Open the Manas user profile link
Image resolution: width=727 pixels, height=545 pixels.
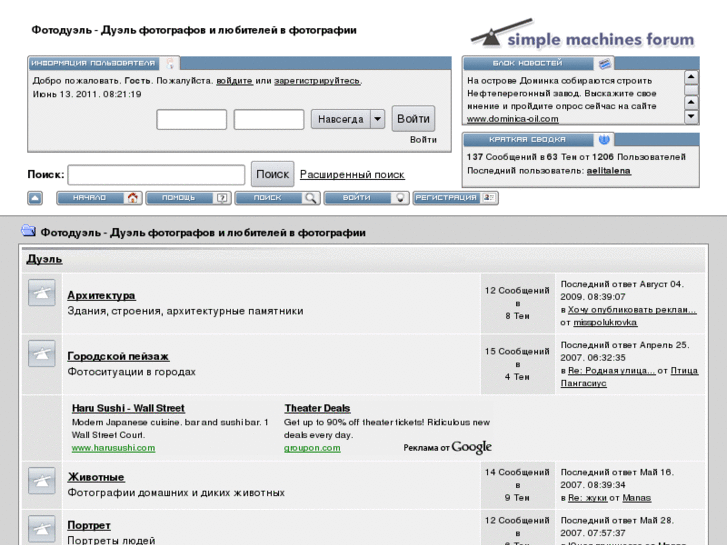click(637, 498)
